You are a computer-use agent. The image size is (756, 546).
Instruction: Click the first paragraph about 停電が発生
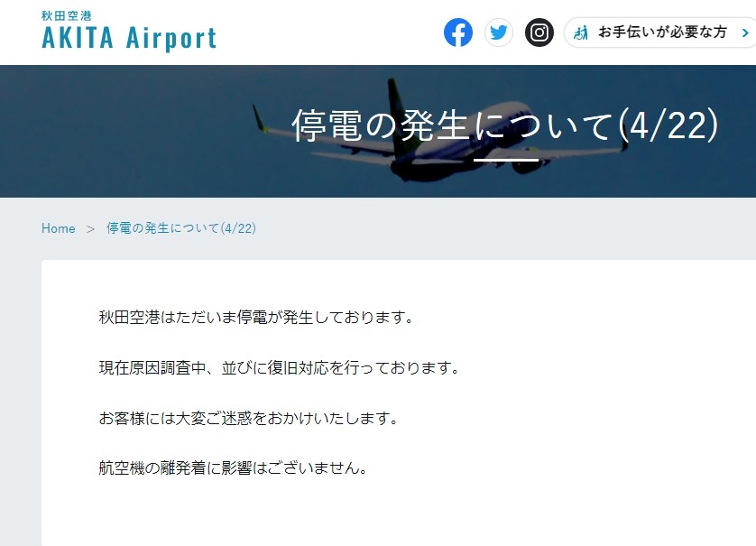click(256, 318)
